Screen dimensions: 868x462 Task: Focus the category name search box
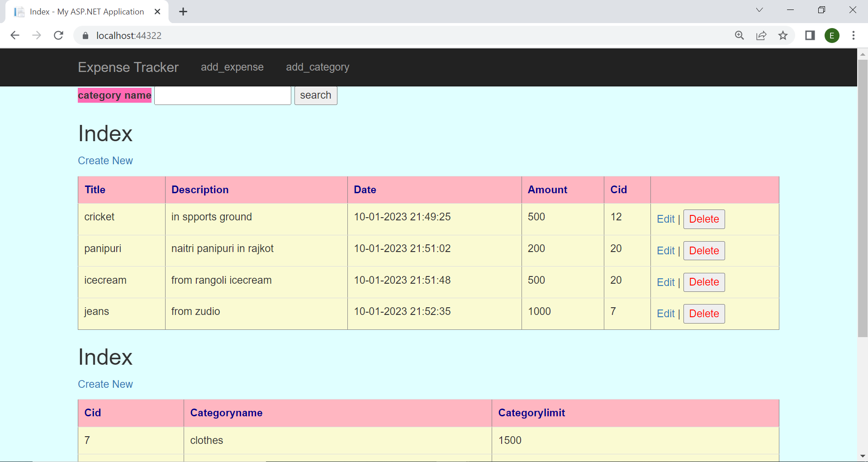(223, 95)
